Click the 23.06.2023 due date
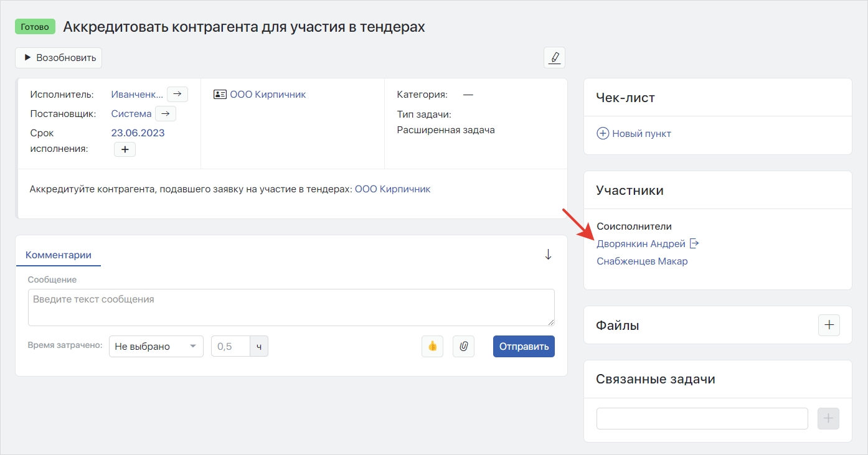 [138, 133]
